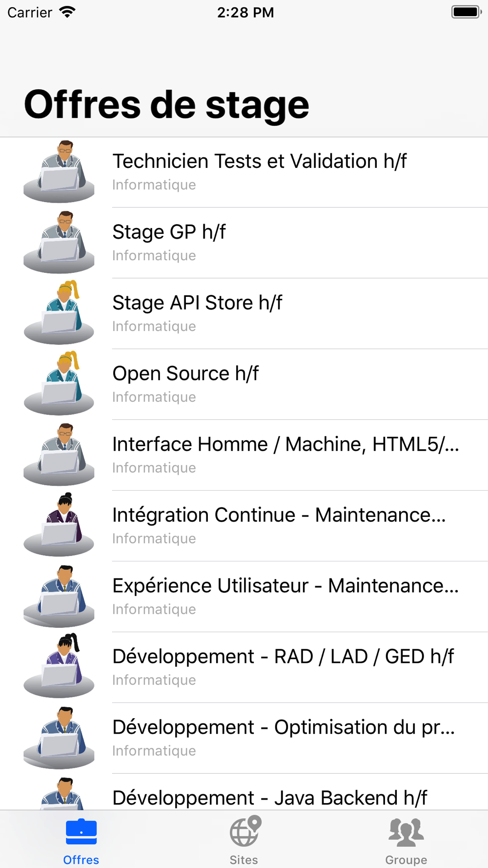
Task: Tap 'Informatique' under Stage API Store
Action: tap(154, 327)
